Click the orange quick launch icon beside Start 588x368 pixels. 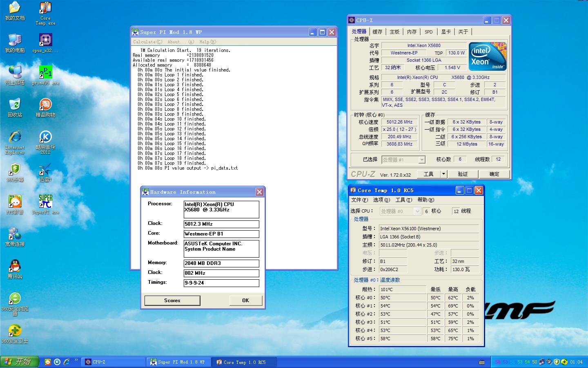coord(48,362)
